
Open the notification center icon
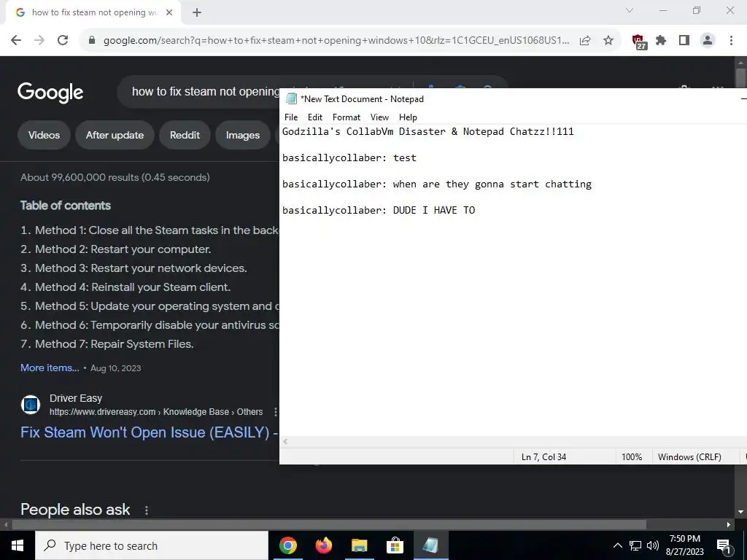click(724, 545)
